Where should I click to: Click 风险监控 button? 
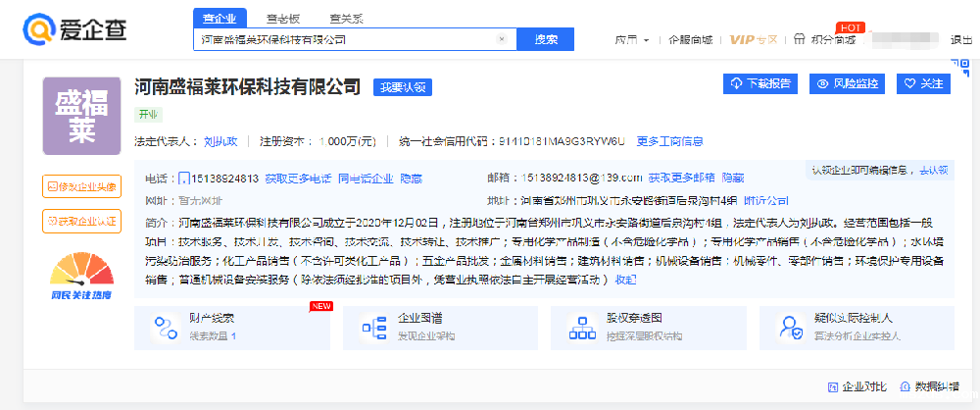pyautogui.click(x=848, y=83)
